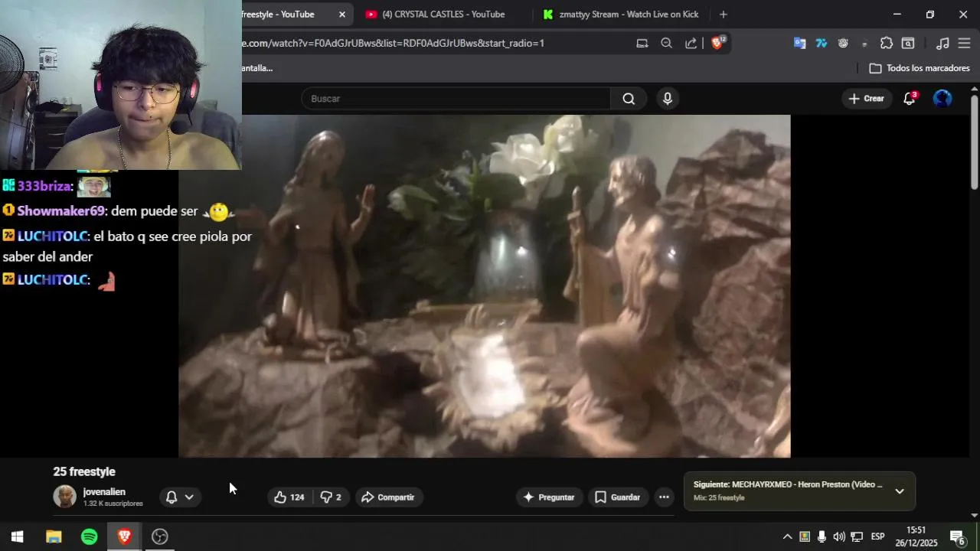The width and height of the screenshot is (980, 551).
Task: Click the Crear button
Action: pyautogui.click(x=866, y=99)
